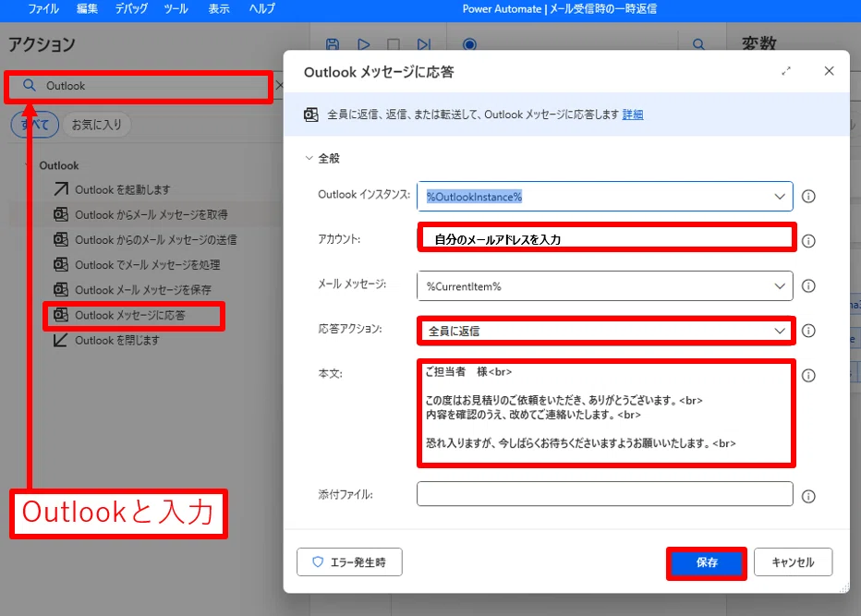Click icon of Outlook からのメール メッセージの送信

tap(60, 239)
